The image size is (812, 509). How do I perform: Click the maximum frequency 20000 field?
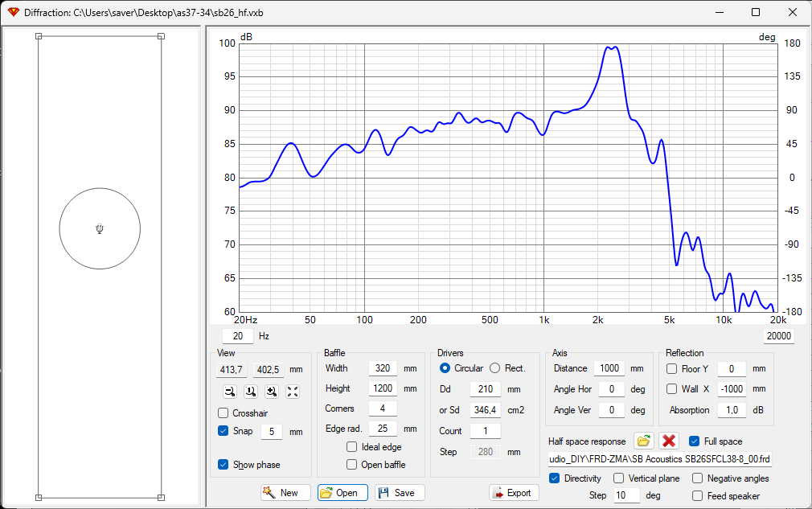[x=779, y=336]
